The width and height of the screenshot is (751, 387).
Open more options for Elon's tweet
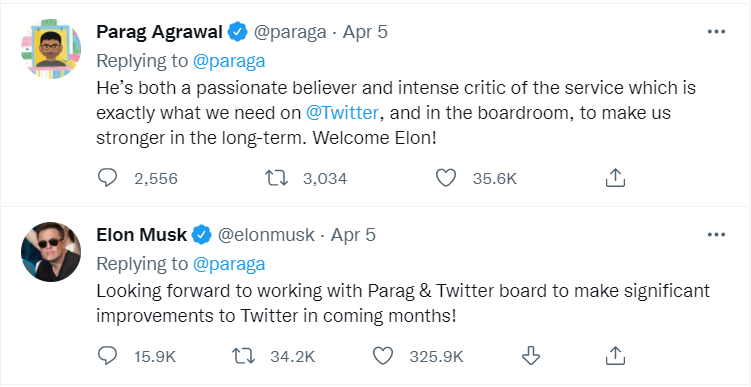click(716, 235)
